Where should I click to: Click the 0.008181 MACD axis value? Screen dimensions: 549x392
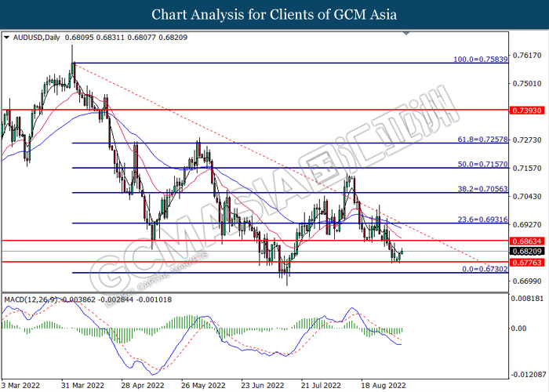528,299
